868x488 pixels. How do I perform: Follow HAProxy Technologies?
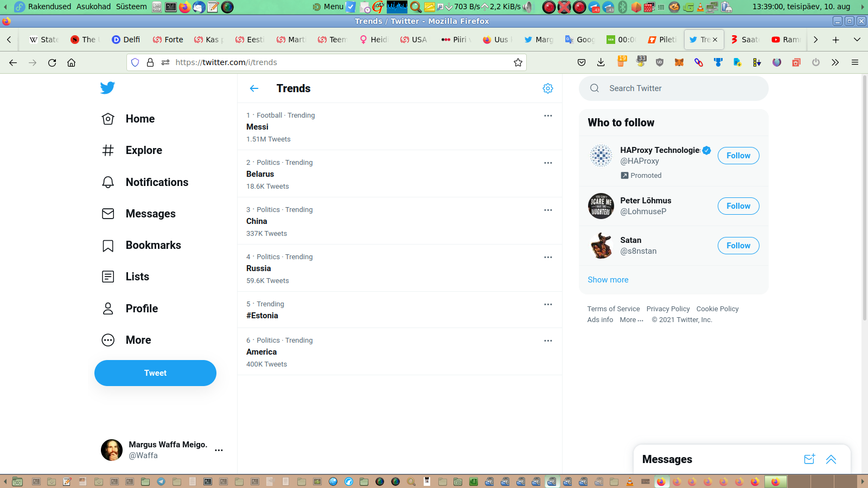[738, 156]
